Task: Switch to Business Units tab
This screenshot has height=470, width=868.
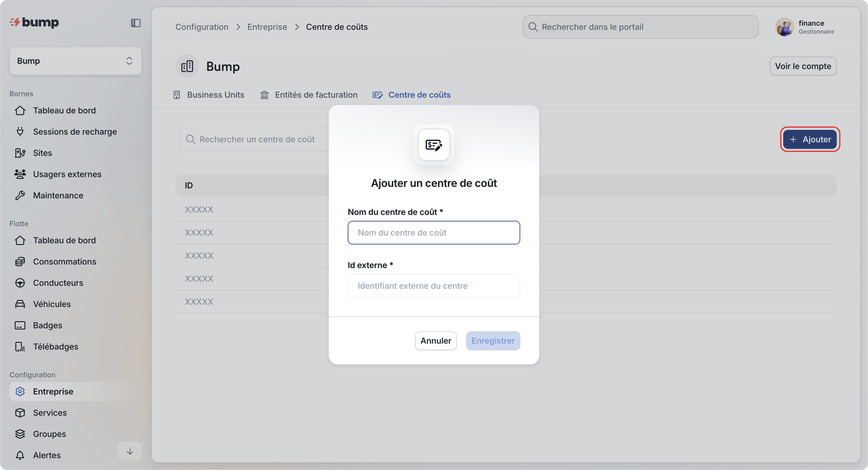Action: [x=208, y=95]
